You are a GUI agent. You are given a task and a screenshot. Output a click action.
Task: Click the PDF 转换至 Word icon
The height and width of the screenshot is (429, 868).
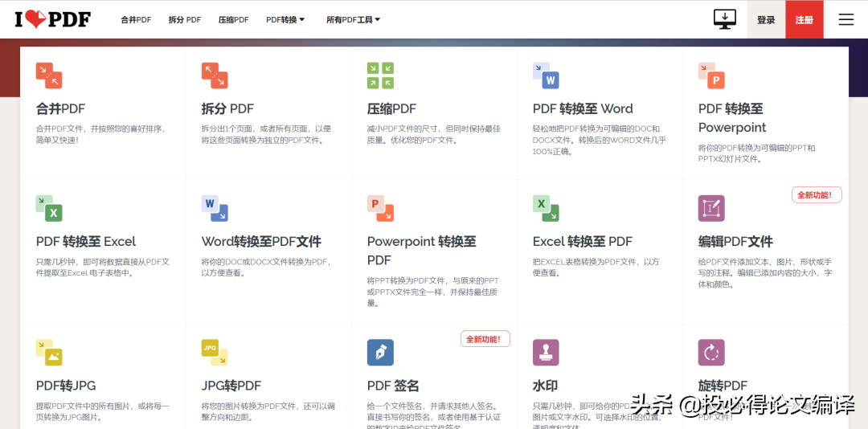(x=546, y=76)
